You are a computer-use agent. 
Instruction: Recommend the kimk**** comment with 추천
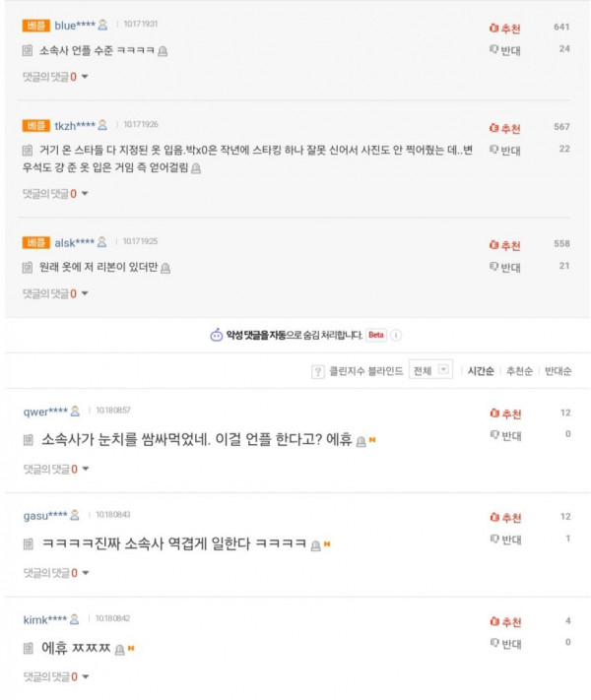click(x=505, y=622)
